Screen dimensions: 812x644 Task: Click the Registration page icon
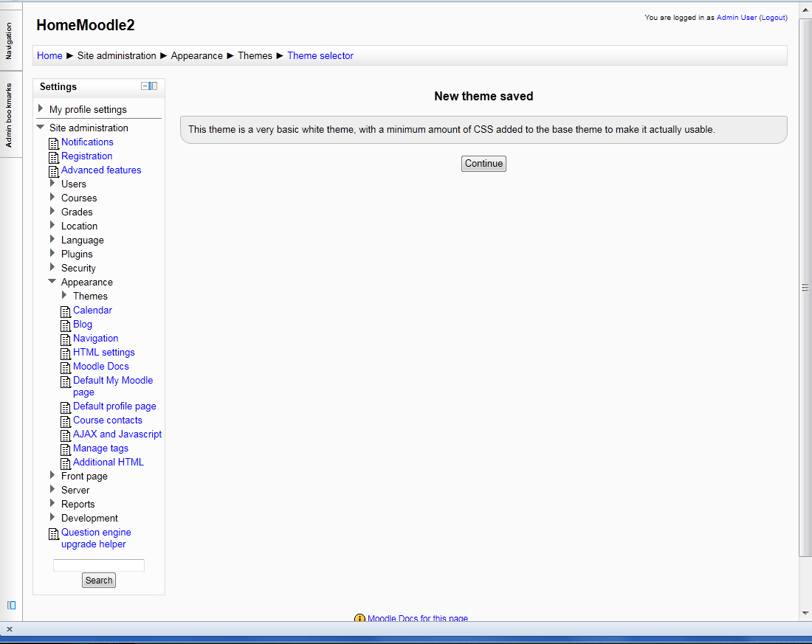53,157
